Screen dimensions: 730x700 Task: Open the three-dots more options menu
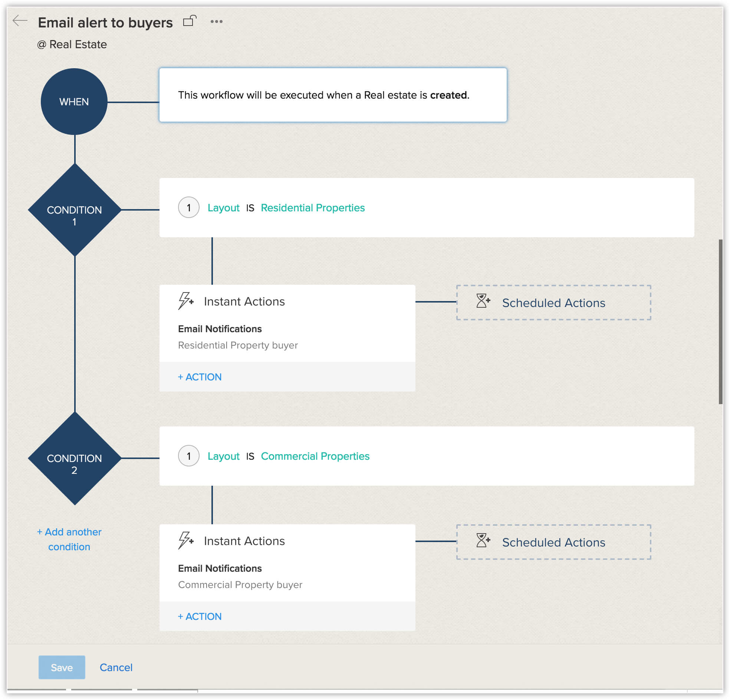pyautogui.click(x=216, y=22)
